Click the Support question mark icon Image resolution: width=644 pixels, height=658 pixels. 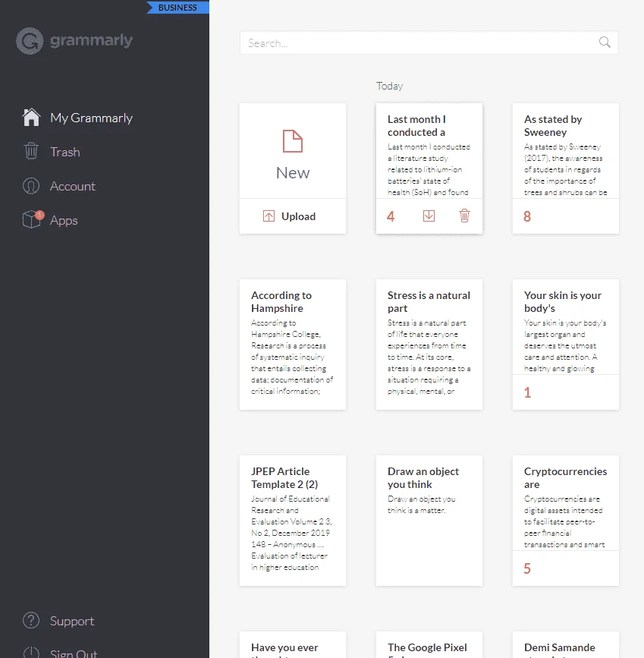pyautogui.click(x=31, y=620)
